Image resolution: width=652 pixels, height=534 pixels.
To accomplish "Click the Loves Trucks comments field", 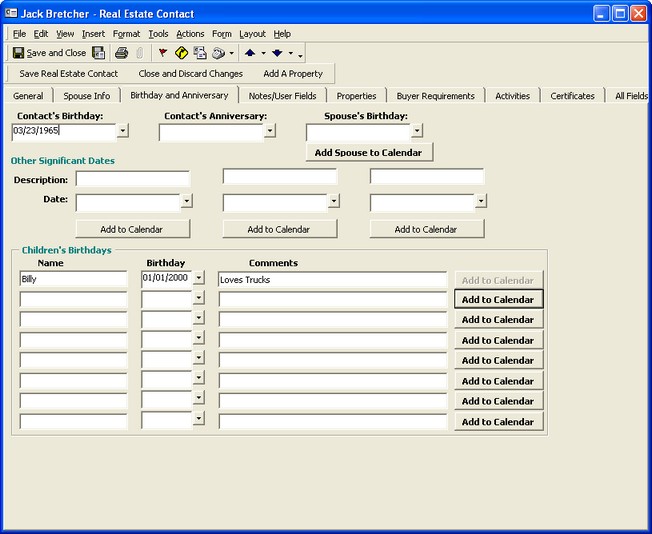I will click(332, 280).
